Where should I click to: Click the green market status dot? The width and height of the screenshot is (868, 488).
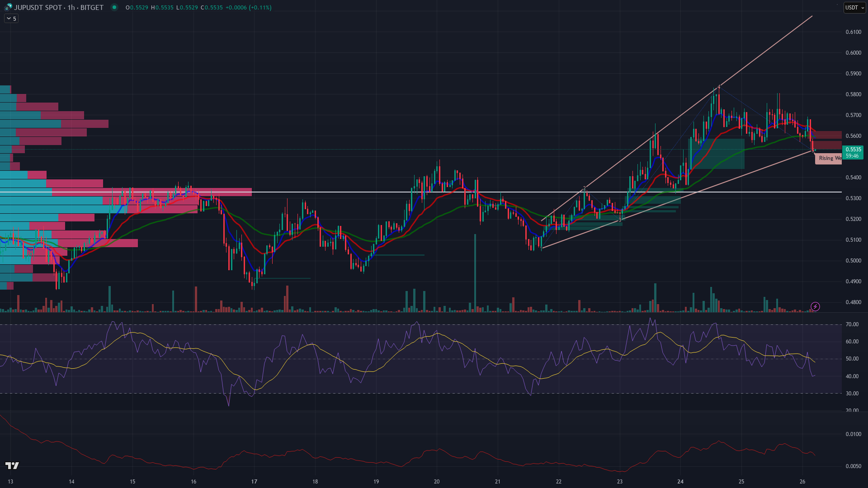click(x=114, y=7)
